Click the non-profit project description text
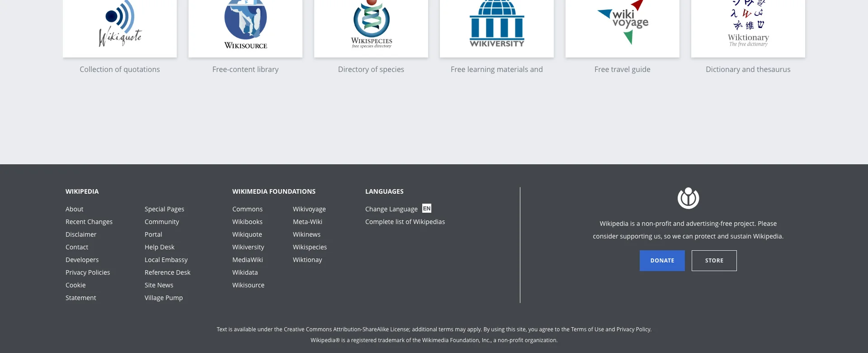The height and width of the screenshot is (353, 868). click(688, 230)
